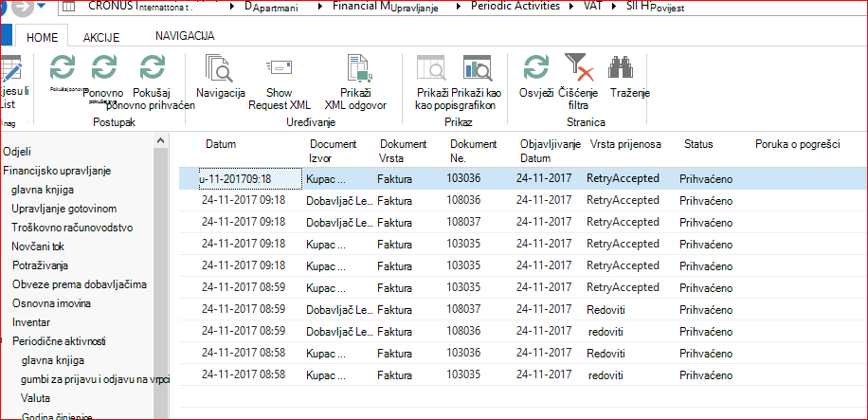Select 103035 in the 08:59 row
The height and width of the screenshot is (420, 868).
point(463,287)
